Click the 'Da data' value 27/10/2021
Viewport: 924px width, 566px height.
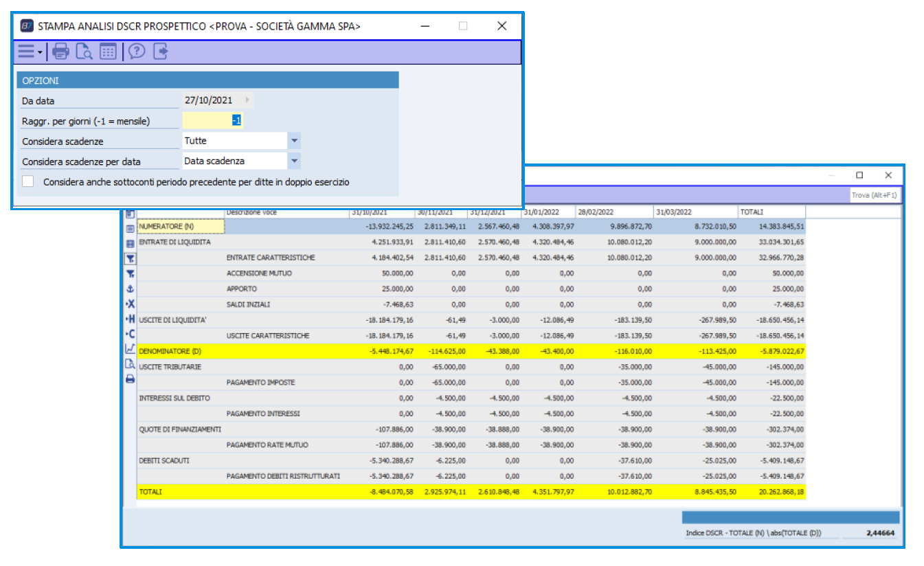[208, 100]
